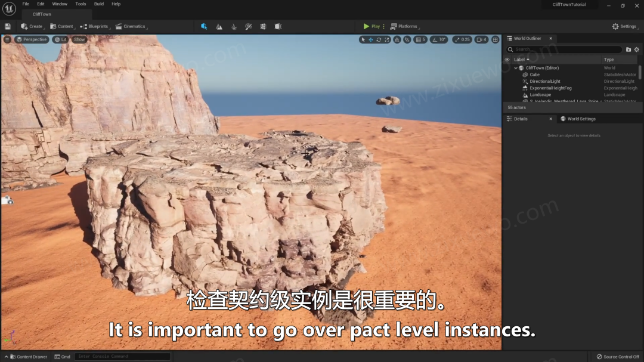Viewport: 644px width, 362px height.
Task: Select the scale gizmo tool
Action: 387,39
